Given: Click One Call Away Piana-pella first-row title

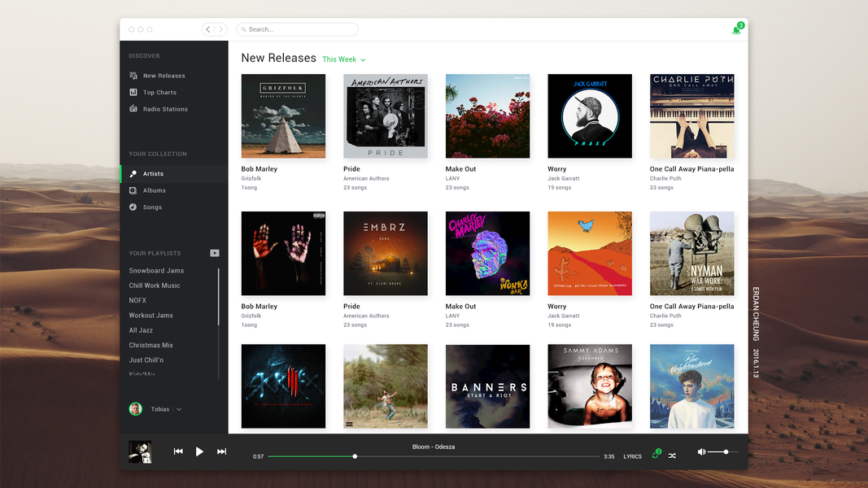Looking at the screenshot, I should coord(692,168).
